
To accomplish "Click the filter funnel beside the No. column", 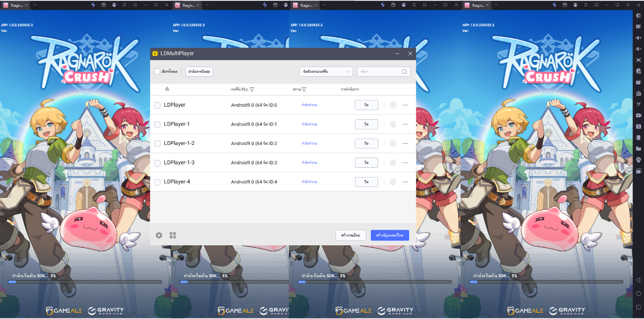I will (252, 89).
